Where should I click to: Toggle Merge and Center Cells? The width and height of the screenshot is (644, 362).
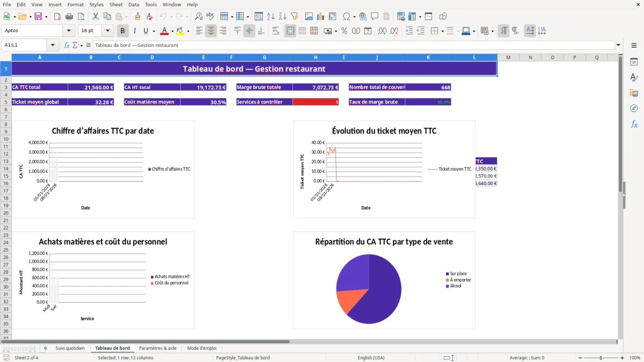pos(290,31)
